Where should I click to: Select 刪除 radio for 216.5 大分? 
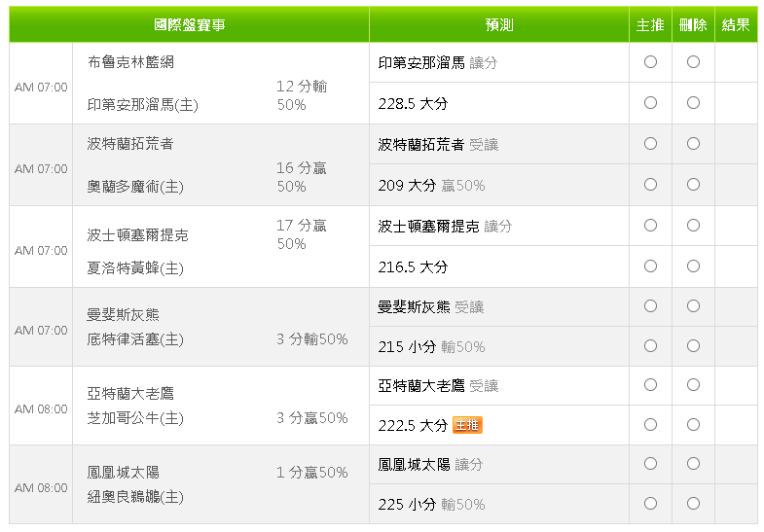pyautogui.click(x=693, y=266)
